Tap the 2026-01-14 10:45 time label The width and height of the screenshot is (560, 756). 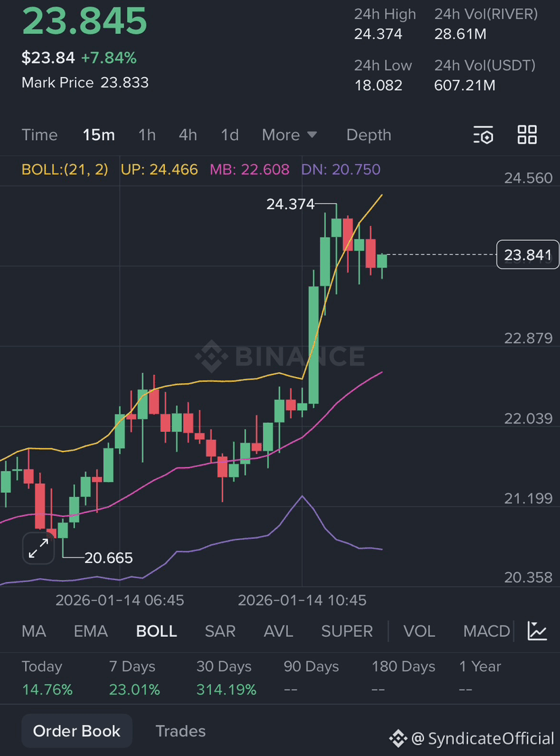(x=302, y=600)
